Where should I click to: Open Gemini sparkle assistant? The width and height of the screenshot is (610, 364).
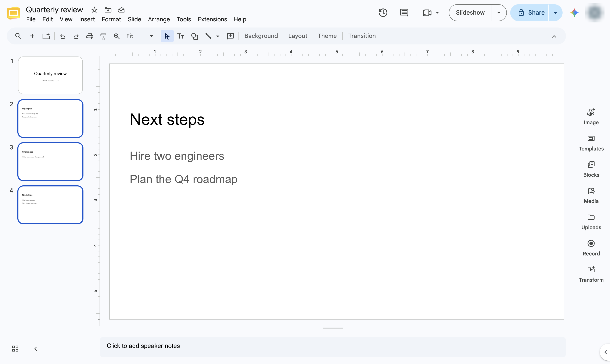coord(574,13)
